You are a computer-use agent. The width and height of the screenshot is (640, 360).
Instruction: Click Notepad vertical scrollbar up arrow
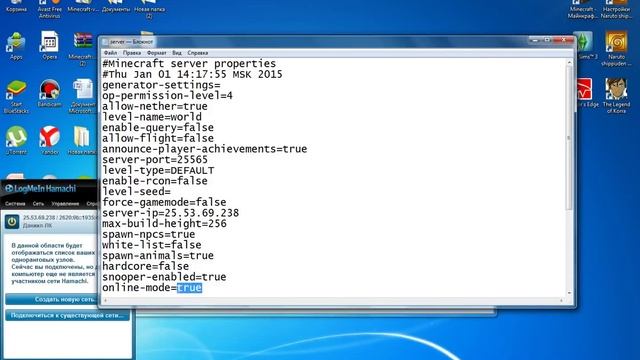coord(569,63)
